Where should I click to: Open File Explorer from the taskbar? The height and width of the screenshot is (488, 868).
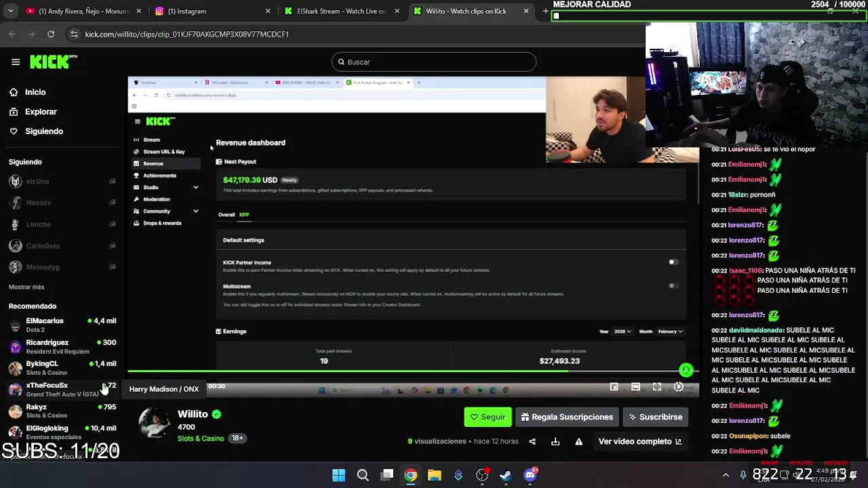(434, 475)
